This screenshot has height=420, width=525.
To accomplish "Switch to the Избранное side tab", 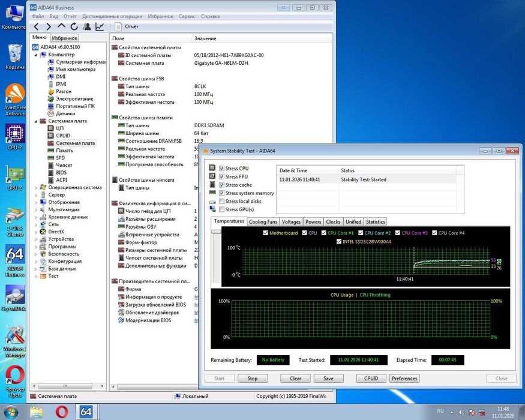I will pyautogui.click(x=64, y=38).
